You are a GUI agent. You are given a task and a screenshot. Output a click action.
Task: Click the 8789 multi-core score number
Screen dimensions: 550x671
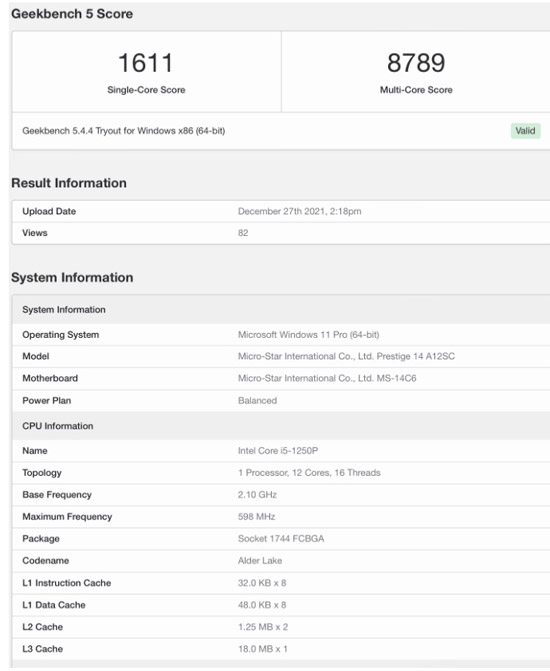pos(416,62)
